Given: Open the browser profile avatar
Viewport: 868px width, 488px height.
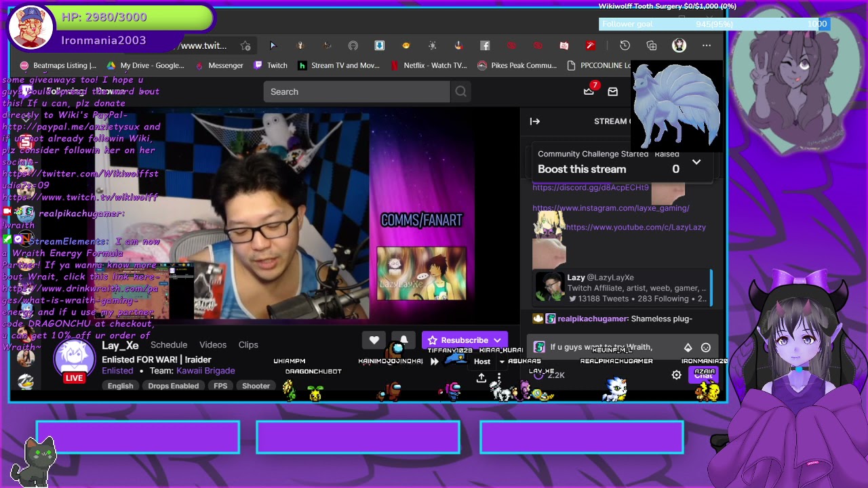Looking at the screenshot, I should tap(679, 45).
